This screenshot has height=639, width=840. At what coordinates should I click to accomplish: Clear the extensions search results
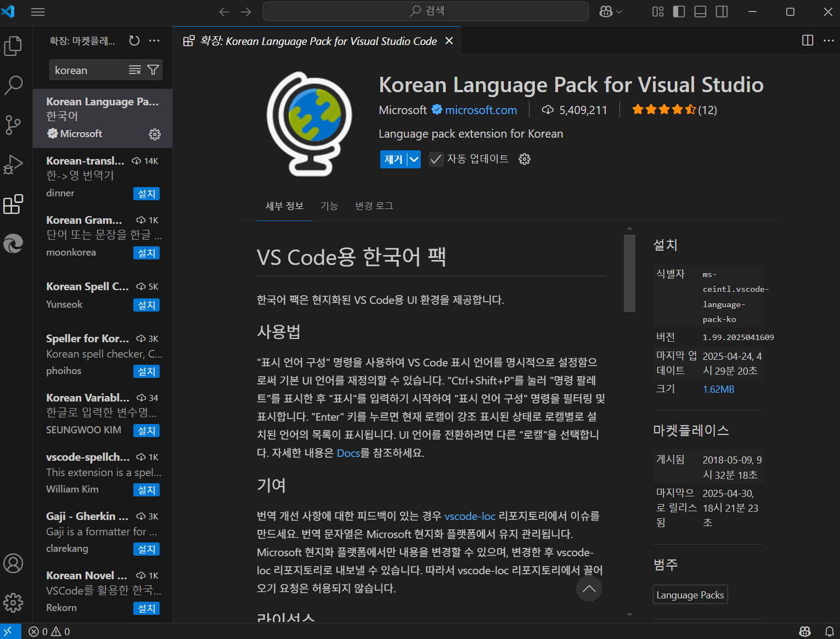pyautogui.click(x=135, y=70)
